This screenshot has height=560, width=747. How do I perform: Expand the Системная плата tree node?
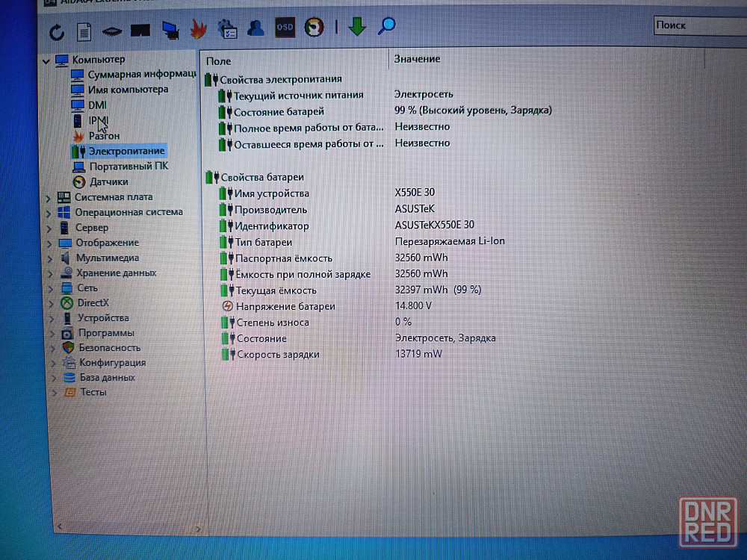tap(48, 198)
